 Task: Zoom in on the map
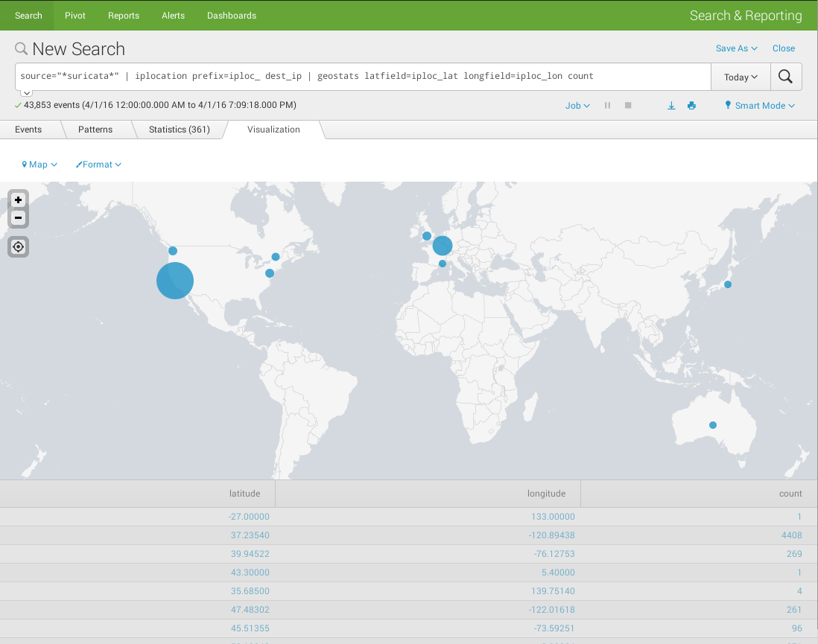click(x=18, y=200)
